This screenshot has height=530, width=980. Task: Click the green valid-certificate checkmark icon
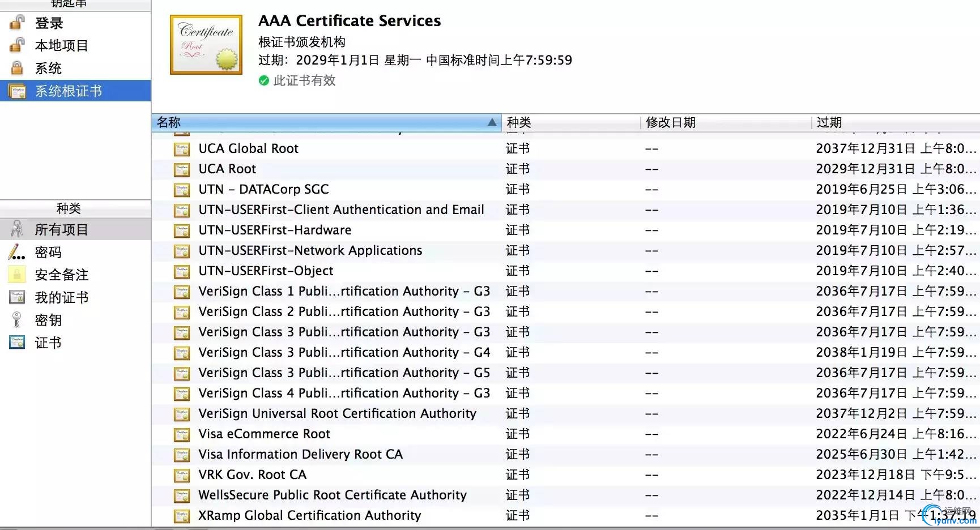click(263, 80)
